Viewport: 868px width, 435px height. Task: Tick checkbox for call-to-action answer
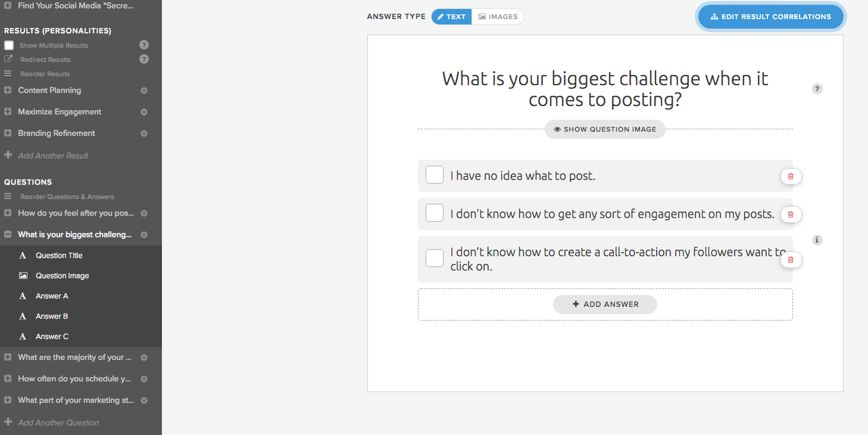(x=435, y=258)
